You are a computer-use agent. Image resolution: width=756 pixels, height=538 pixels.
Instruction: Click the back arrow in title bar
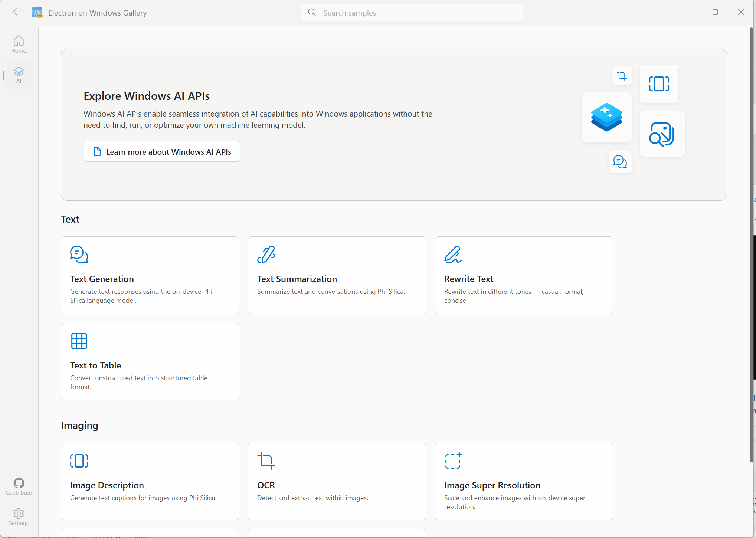(17, 12)
